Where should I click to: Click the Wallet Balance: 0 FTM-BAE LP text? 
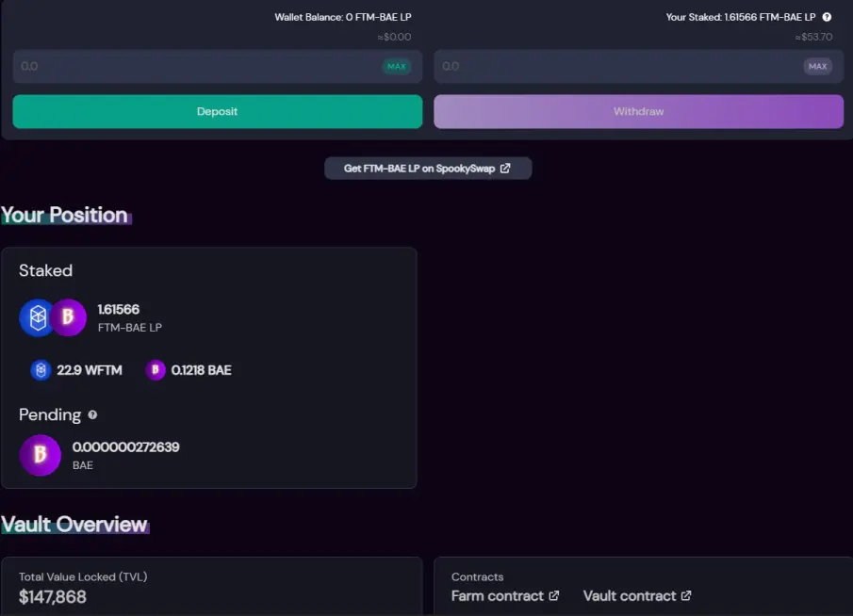343,17
